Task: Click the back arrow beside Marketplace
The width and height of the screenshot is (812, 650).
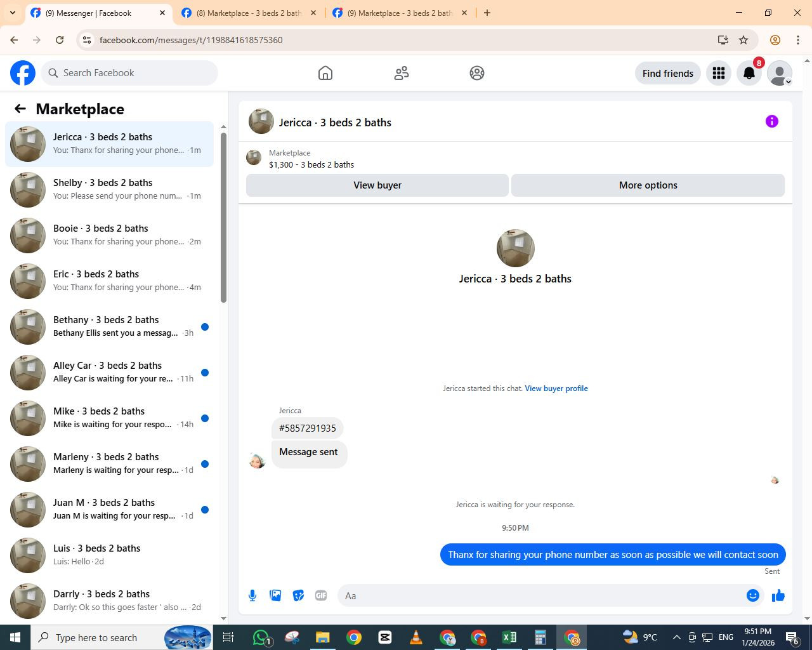Action: [20, 109]
